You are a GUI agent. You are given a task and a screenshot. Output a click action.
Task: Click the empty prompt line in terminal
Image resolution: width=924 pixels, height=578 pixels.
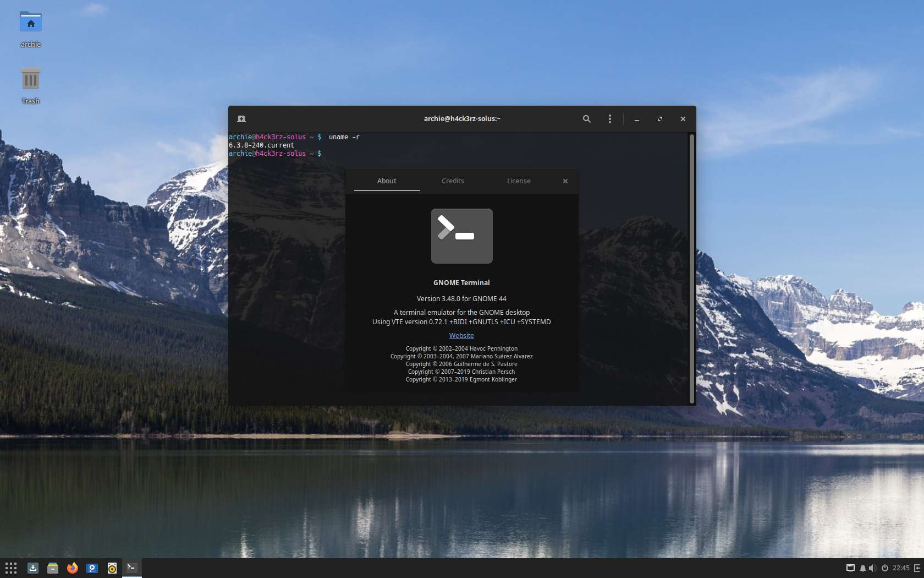pyautogui.click(x=275, y=154)
